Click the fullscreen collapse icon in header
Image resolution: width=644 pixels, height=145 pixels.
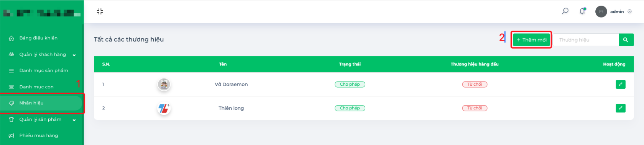tap(100, 11)
